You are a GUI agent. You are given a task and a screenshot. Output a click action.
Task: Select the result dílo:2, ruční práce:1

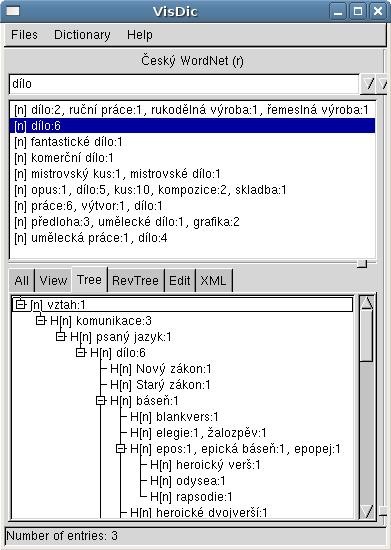[192, 110]
